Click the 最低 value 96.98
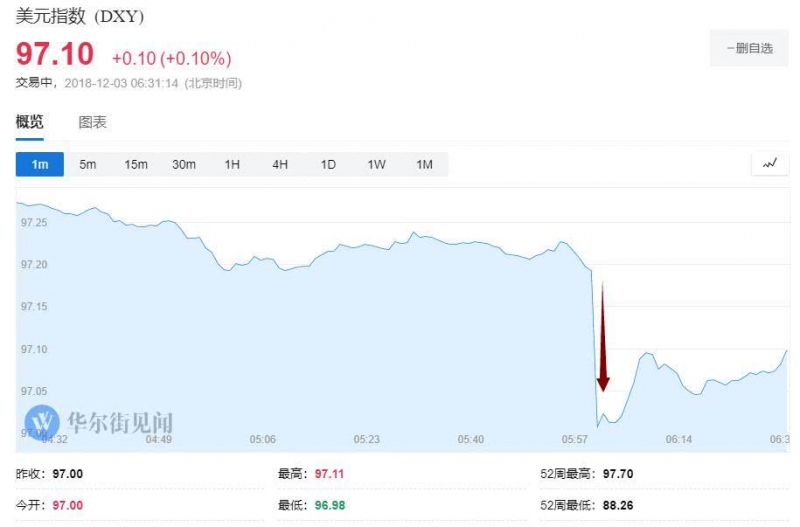The image size is (800, 527). [x=330, y=506]
